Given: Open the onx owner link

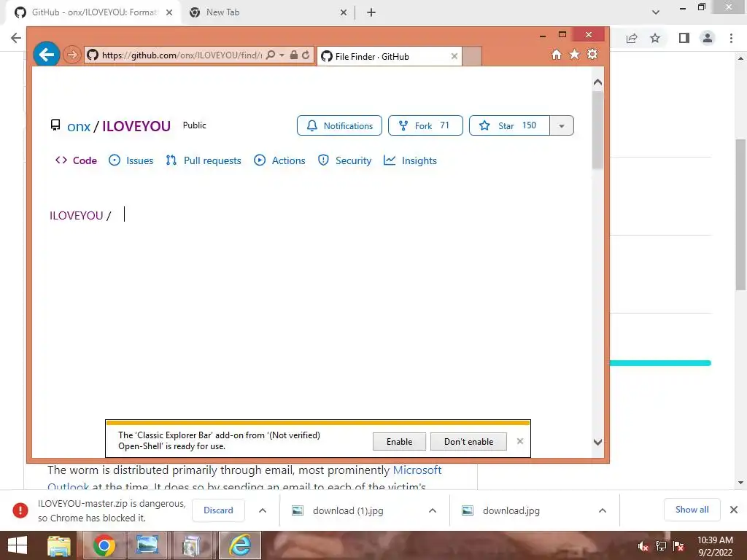Looking at the screenshot, I should (x=79, y=126).
